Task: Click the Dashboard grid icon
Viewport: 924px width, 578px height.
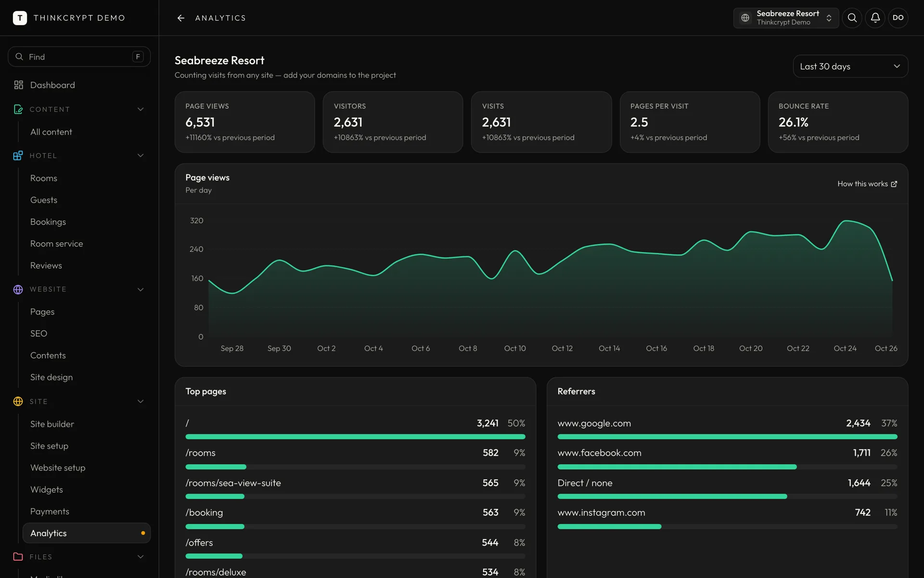Action: tap(19, 85)
